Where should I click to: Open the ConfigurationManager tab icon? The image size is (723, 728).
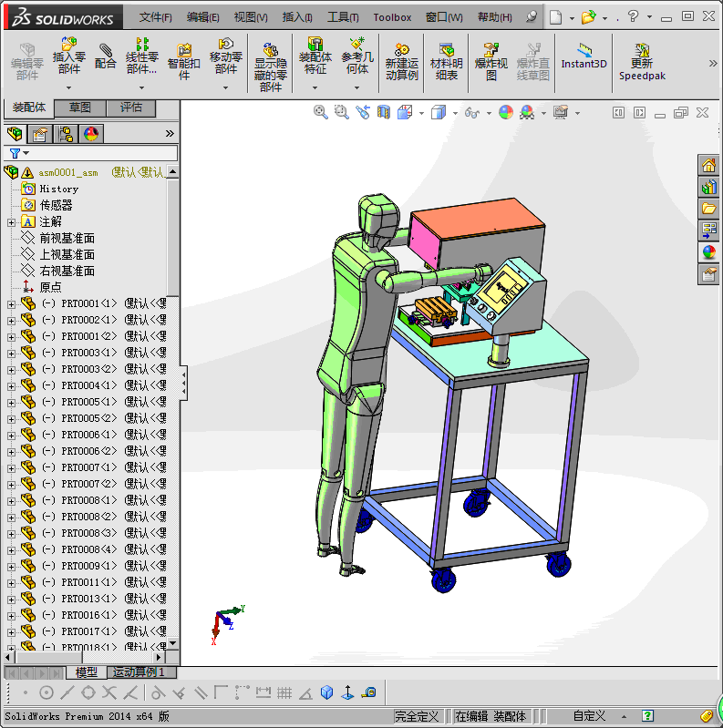point(66,134)
